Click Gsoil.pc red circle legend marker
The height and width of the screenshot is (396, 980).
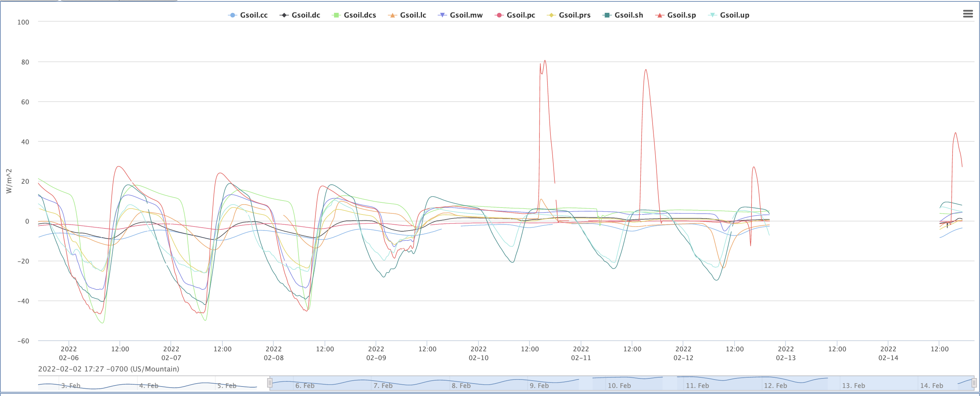tap(499, 15)
